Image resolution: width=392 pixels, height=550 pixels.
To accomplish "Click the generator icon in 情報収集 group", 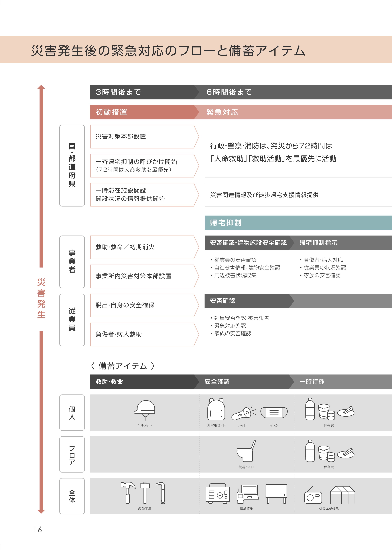I will (217, 493).
